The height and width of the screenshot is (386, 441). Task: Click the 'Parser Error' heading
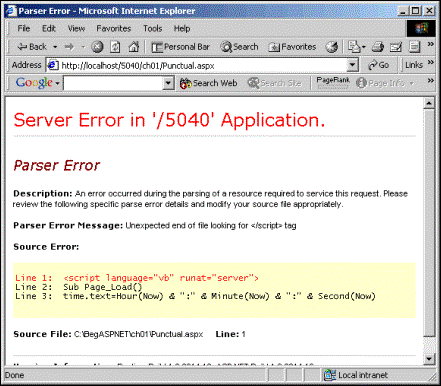(57, 165)
